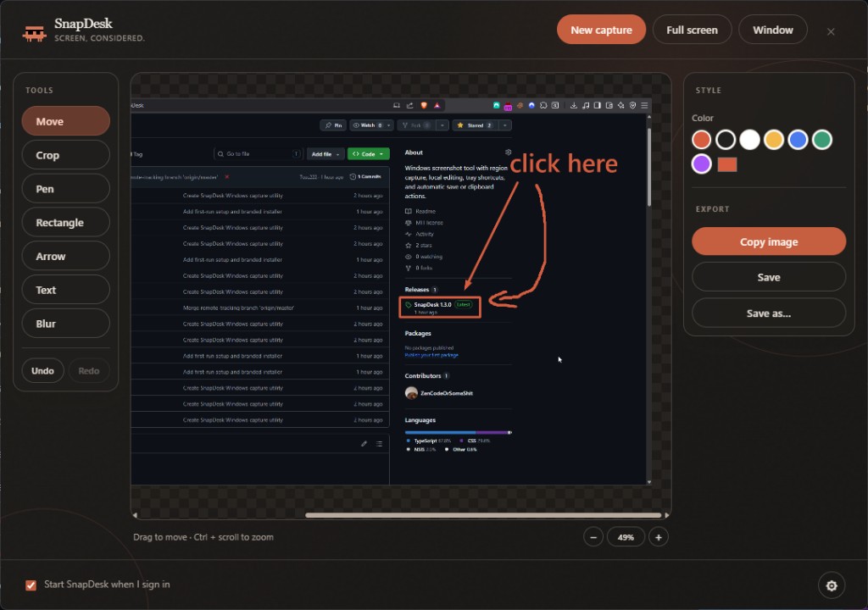Pick the Text tool
The image size is (868, 610).
click(66, 290)
